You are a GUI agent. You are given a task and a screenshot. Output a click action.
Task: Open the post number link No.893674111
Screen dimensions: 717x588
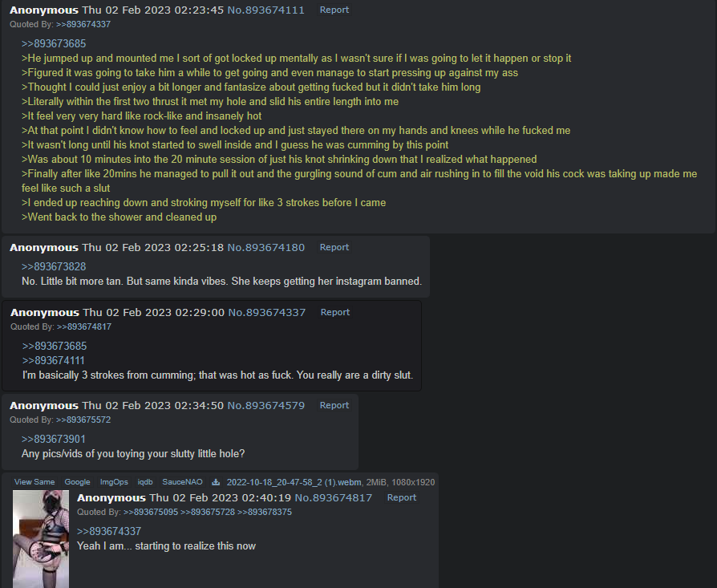(x=265, y=10)
